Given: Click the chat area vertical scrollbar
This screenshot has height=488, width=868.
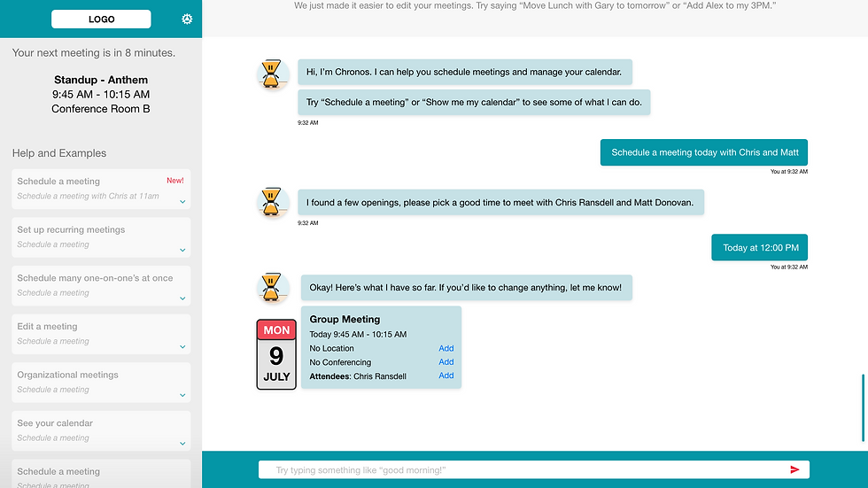Looking at the screenshot, I should (x=863, y=407).
